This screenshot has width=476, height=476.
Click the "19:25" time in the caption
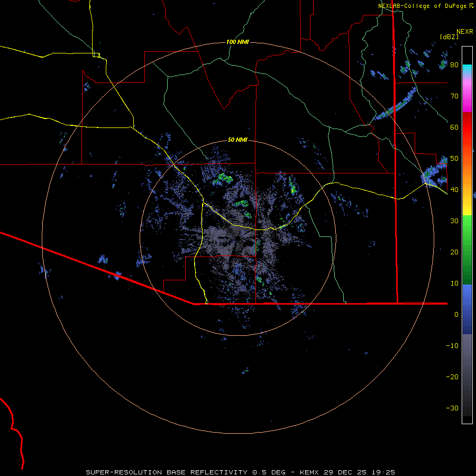point(385,472)
